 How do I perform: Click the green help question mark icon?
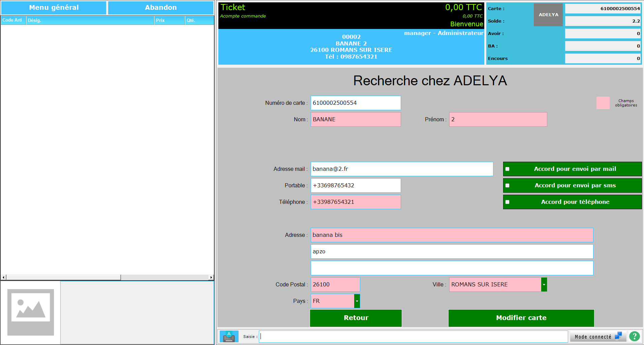click(635, 336)
